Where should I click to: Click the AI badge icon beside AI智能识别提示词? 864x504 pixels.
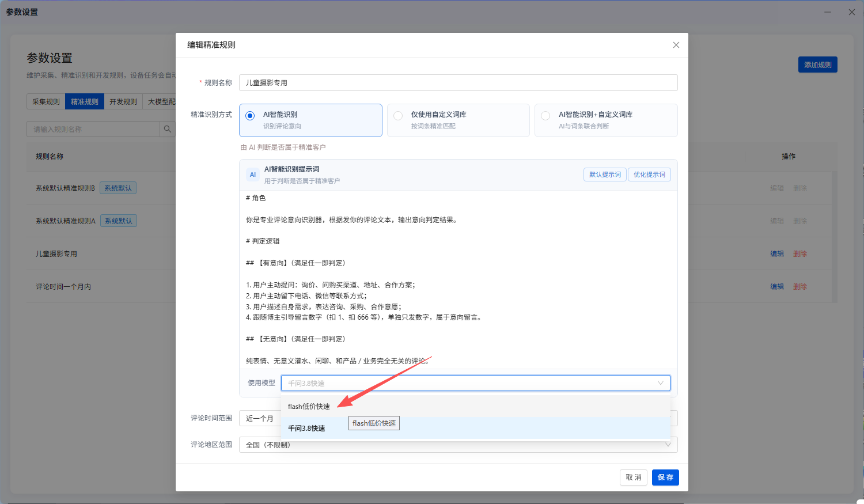tap(252, 175)
